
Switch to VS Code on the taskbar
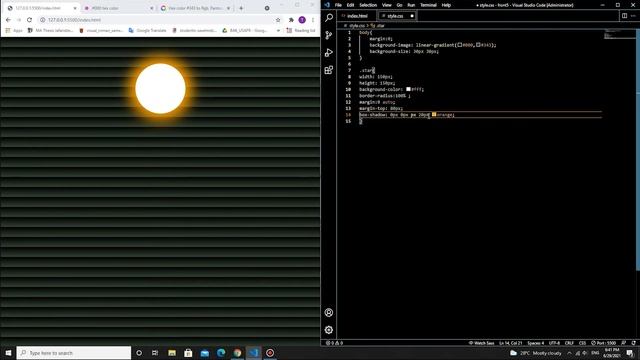coord(253,353)
